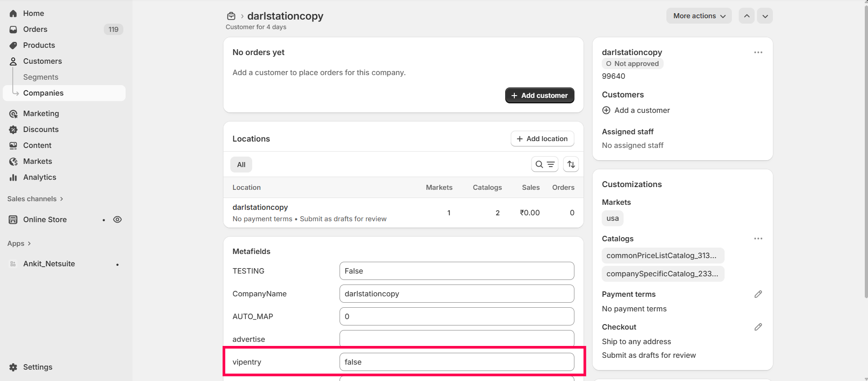Click the search and filter locations icon

pyautogui.click(x=544, y=164)
